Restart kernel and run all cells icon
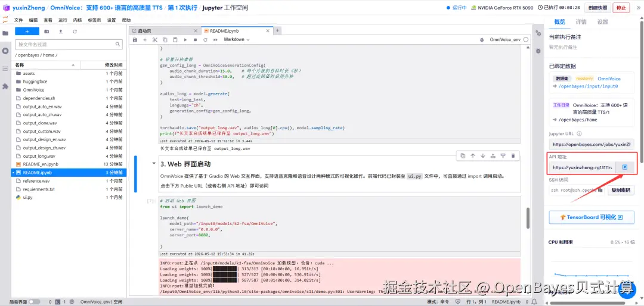This screenshot has width=644, height=306. pyautogui.click(x=216, y=40)
